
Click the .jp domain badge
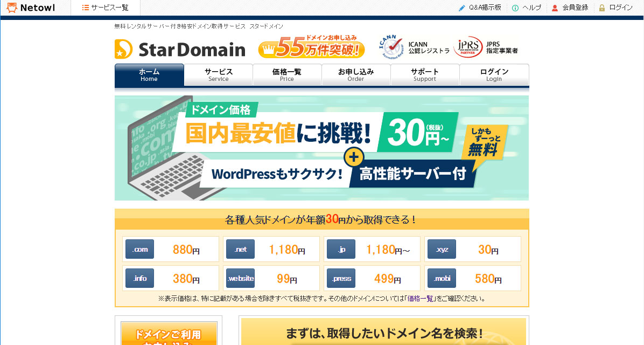click(x=341, y=249)
